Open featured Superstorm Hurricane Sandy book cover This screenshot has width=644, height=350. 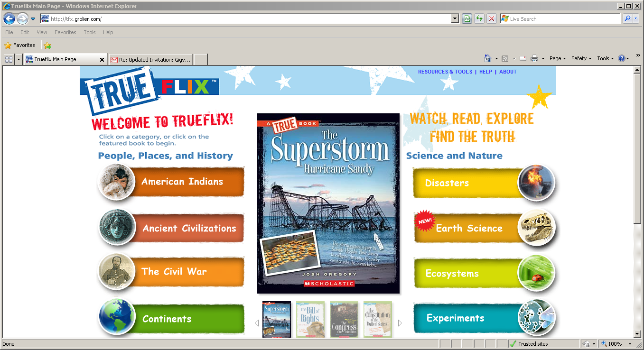click(x=328, y=203)
